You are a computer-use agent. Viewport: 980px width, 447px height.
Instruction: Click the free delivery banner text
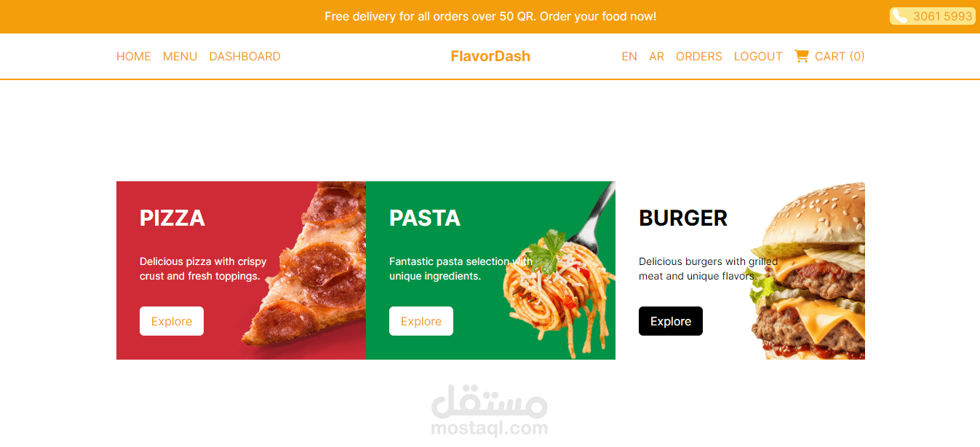pyautogui.click(x=490, y=16)
